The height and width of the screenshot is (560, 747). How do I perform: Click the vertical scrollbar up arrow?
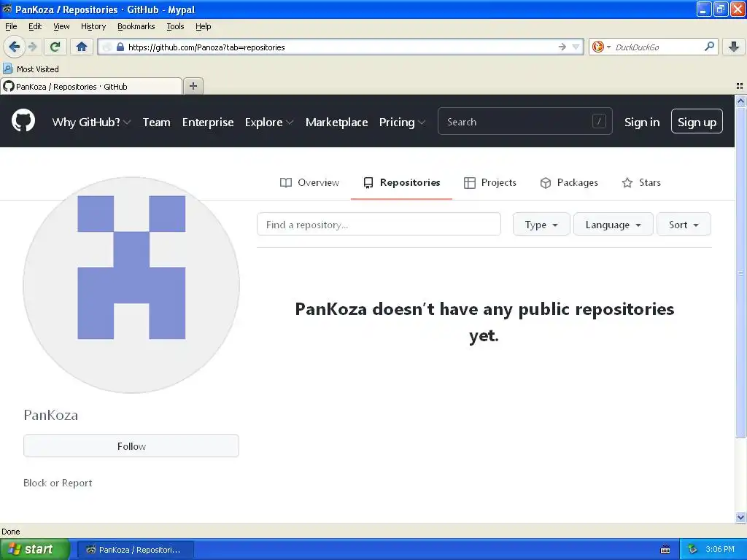coord(740,101)
